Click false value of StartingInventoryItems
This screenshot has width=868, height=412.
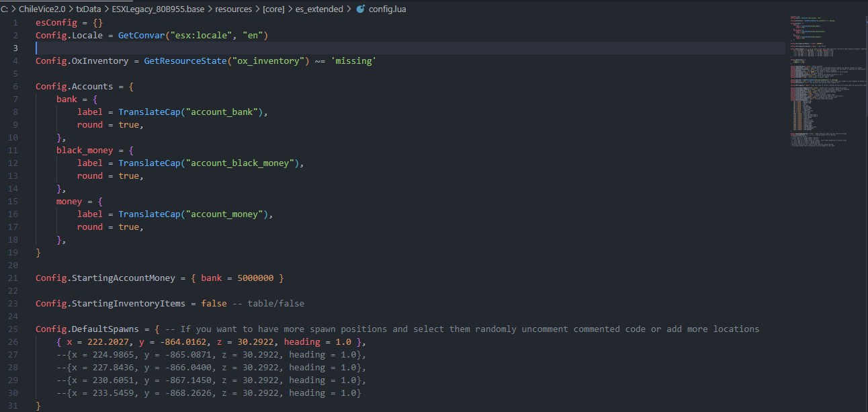[x=214, y=304]
